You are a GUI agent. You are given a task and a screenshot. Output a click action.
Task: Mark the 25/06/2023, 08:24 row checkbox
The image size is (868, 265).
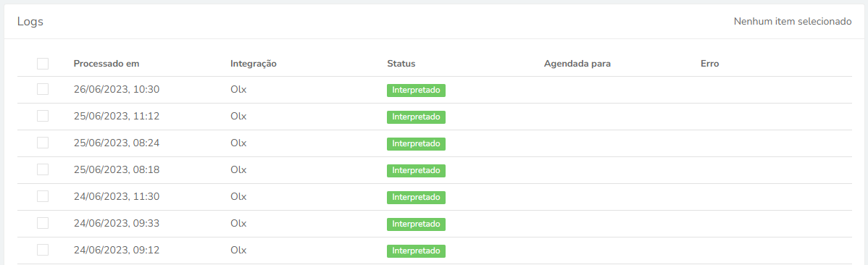tap(43, 143)
